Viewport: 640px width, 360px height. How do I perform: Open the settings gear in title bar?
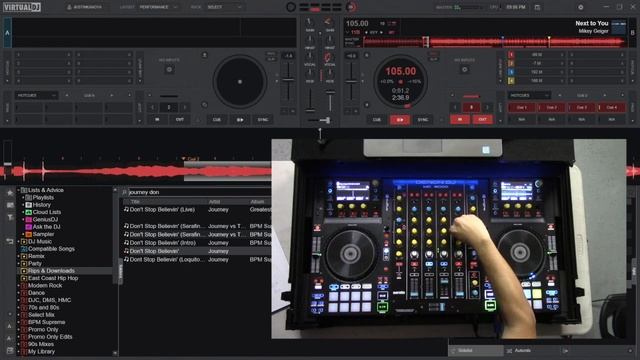point(580,7)
